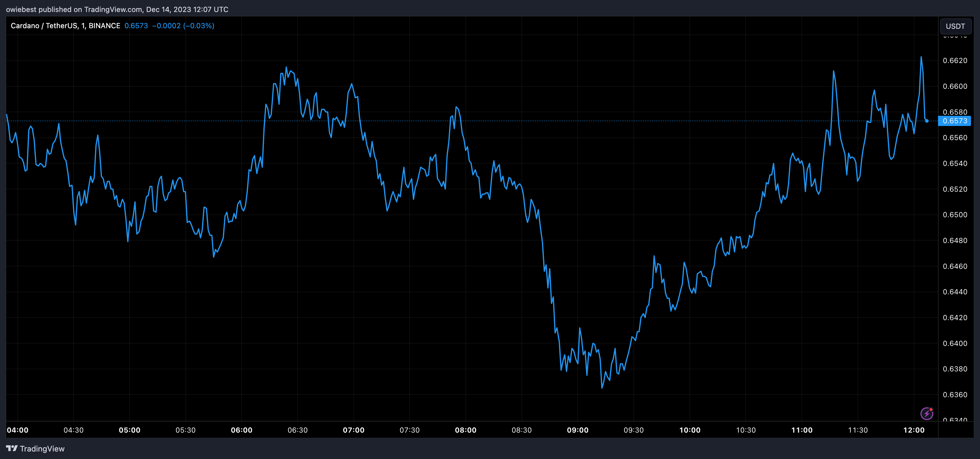Click the 05:30 time axis label

pyautogui.click(x=186, y=430)
